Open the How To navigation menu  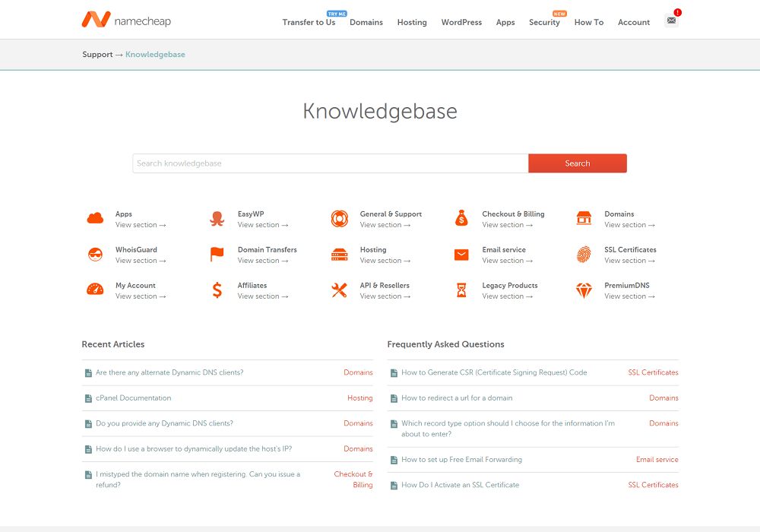tap(589, 22)
